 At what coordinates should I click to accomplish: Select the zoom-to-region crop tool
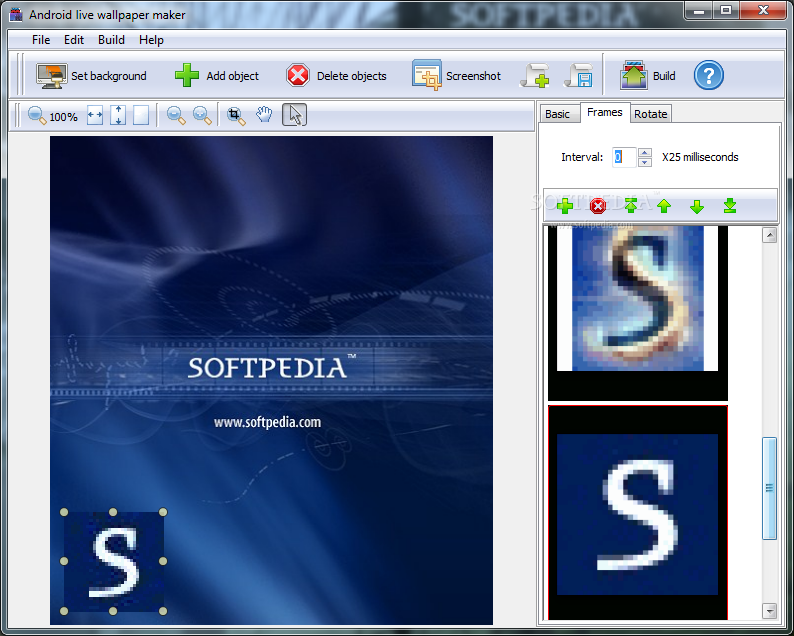(x=235, y=115)
